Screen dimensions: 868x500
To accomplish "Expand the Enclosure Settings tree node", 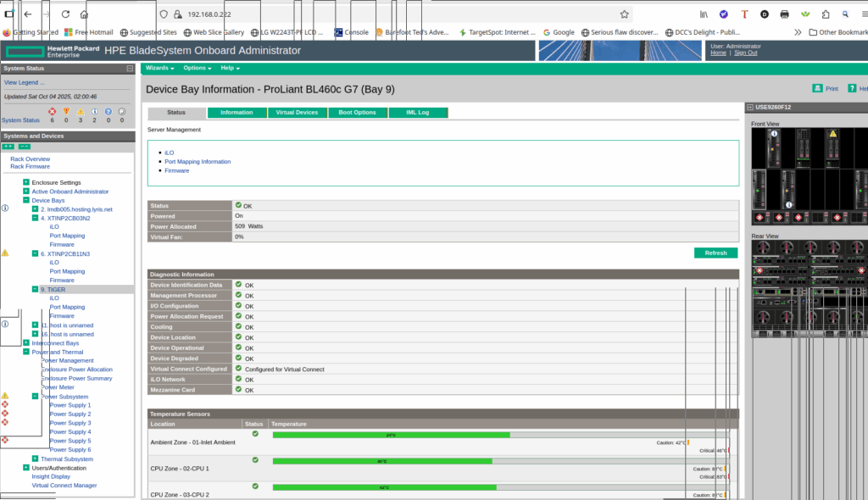I will tap(26, 182).
